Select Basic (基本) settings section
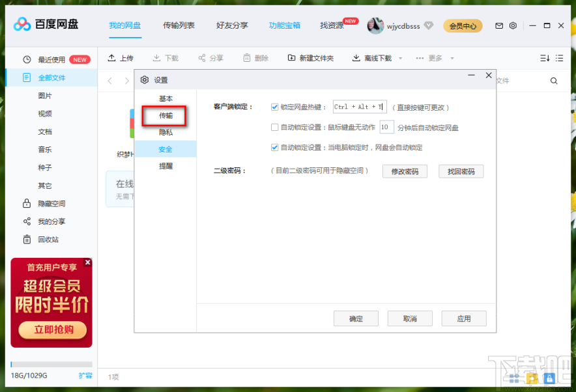Viewport: 576px width, 392px height. click(166, 99)
